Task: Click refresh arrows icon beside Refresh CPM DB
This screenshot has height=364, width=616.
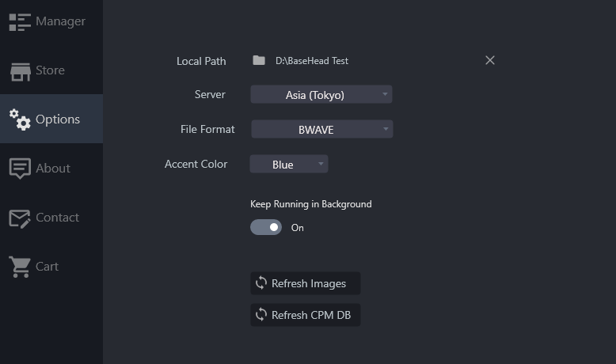Action: click(x=261, y=314)
